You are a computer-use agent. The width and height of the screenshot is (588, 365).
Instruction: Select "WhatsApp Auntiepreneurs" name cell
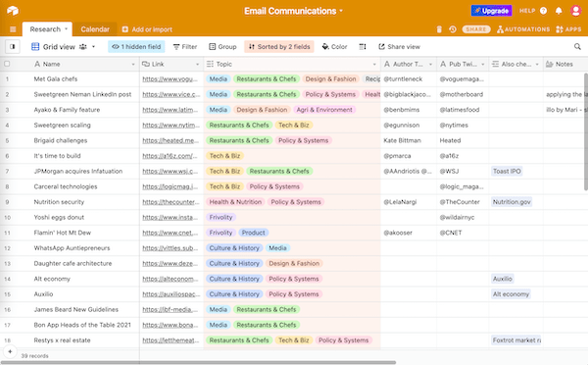pyautogui.click(x=81, y=248)
